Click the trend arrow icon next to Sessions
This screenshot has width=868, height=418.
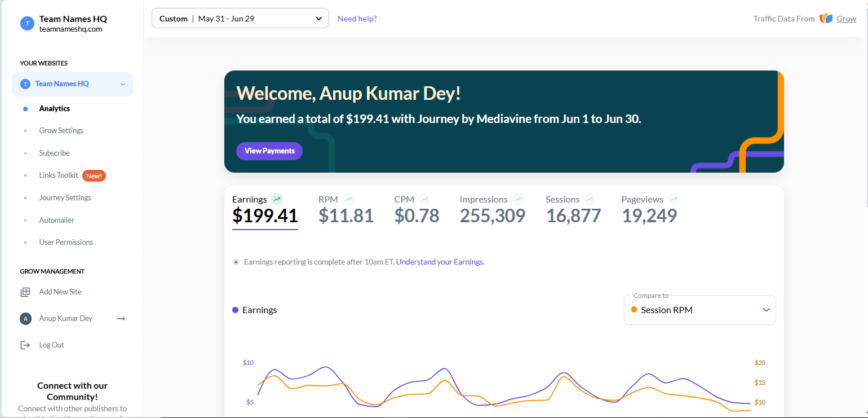[x=590, y=199]
